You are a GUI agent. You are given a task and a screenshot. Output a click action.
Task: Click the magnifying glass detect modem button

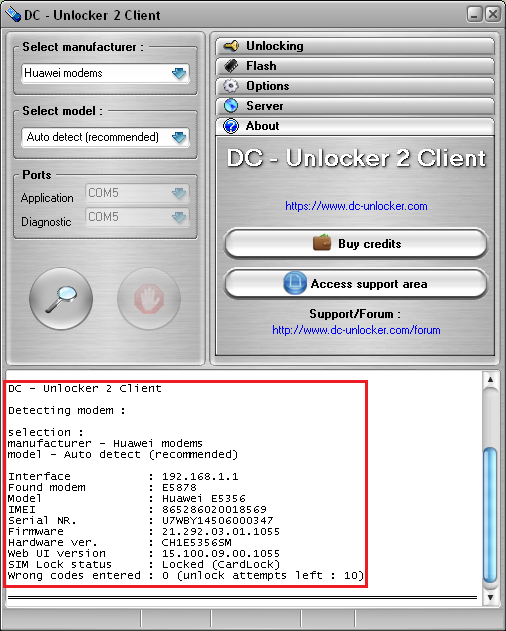pos(61,299)
